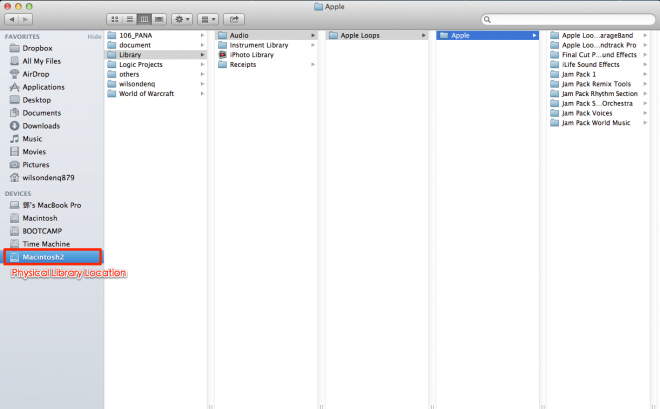This screenshot has height=409, width=660.
Task: Switch to list view in toolbar
Action: pyautogui.click(x=129, y=19)
